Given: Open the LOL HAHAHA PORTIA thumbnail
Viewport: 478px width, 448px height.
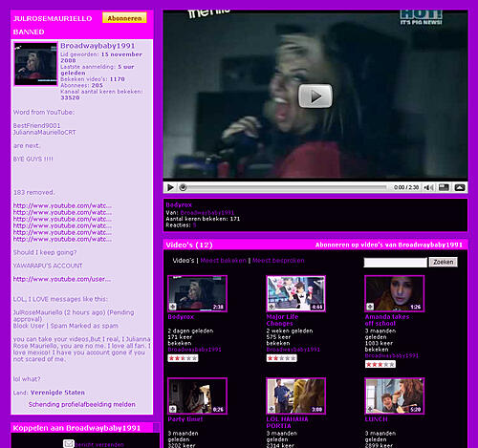Looking at the screenshot, I should [295, 396].
